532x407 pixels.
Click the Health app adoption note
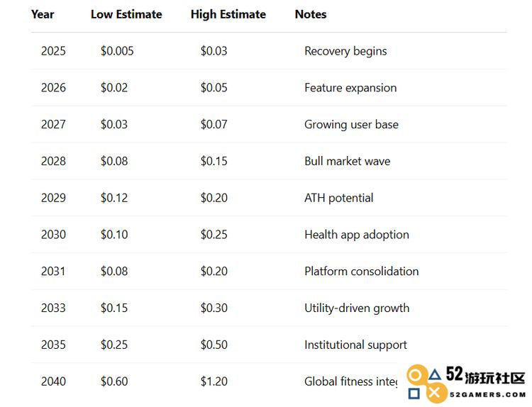pyautogui.click(x=357, y=235)
